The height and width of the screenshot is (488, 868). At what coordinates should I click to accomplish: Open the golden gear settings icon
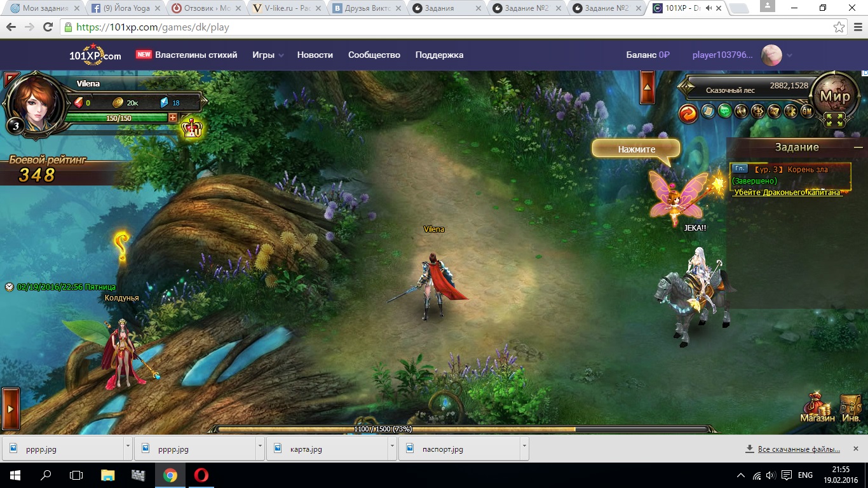790,111
